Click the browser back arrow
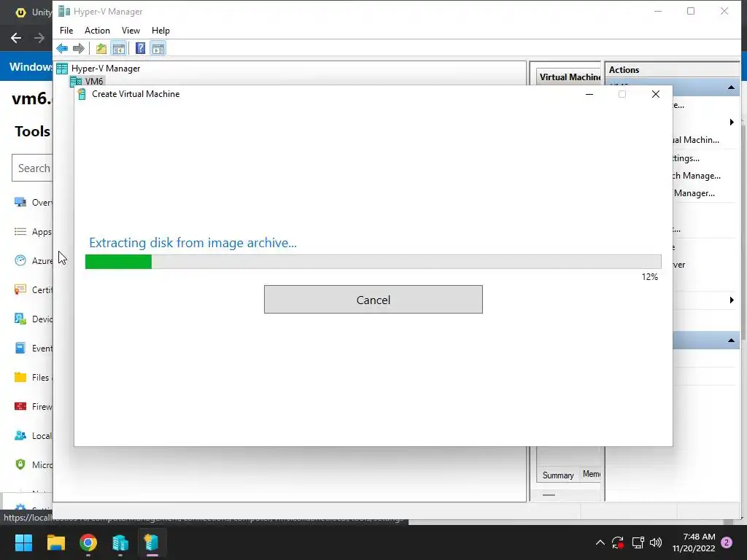747x560 pixels. tap(16, 38)
